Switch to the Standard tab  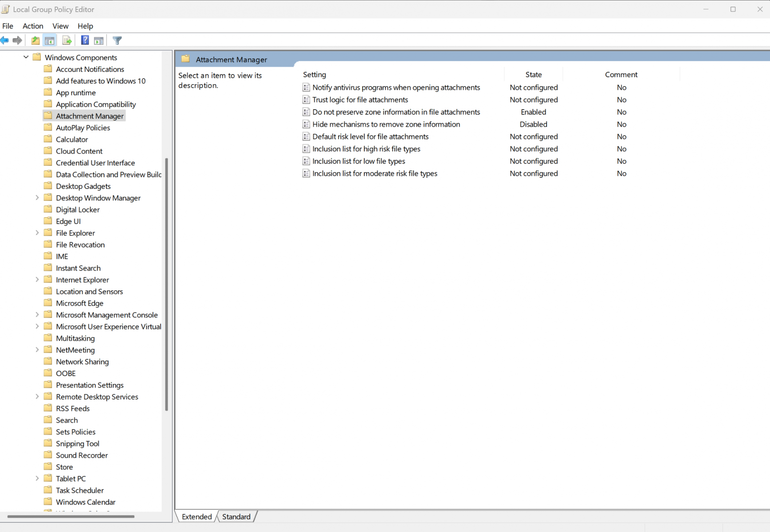[236, 516]
